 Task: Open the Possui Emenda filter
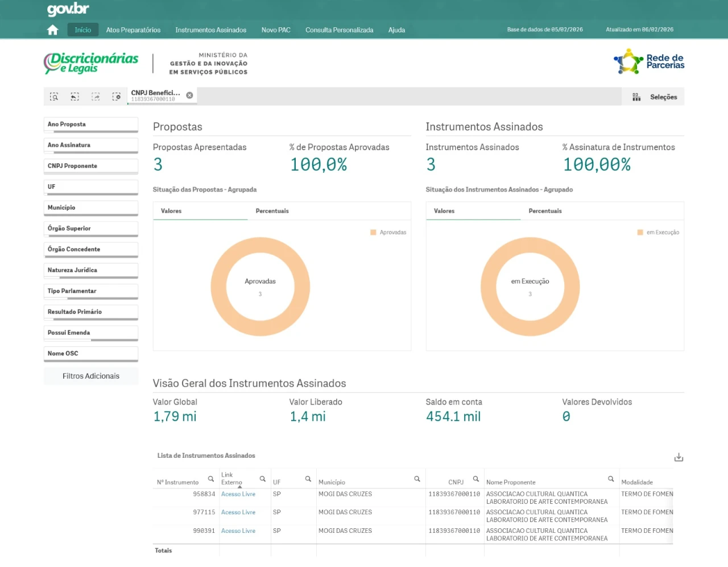tap(90, 333)
